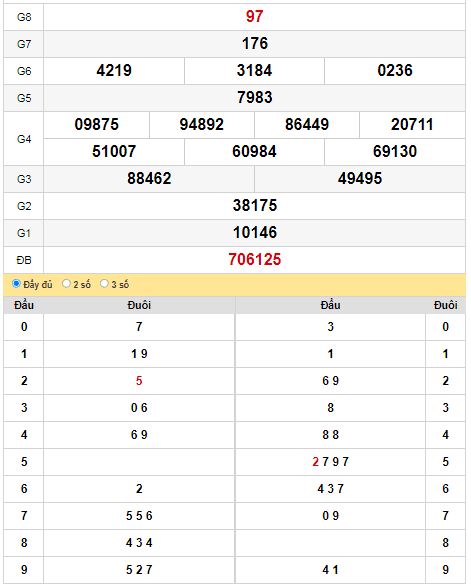Click the G1 result 10146
The height and width of the screenshot is (587, 471).
[x=255, y=232]
